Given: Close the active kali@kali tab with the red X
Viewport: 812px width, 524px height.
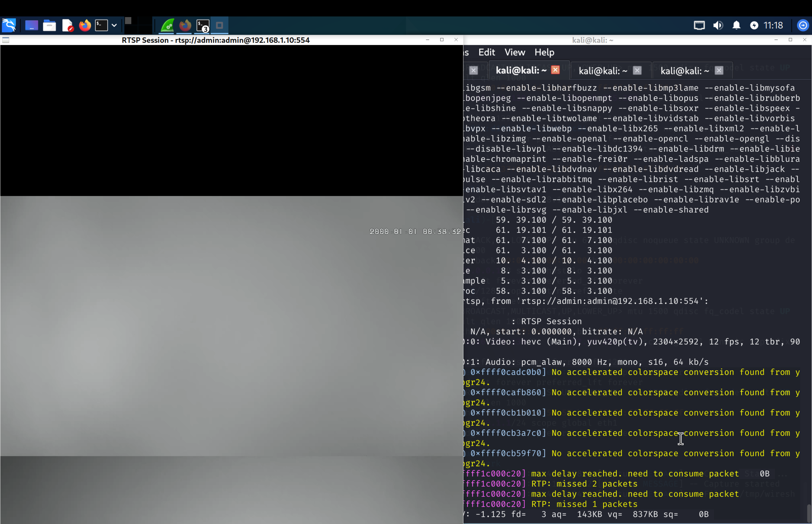Looking at the screenshot, I should (555, 70).
